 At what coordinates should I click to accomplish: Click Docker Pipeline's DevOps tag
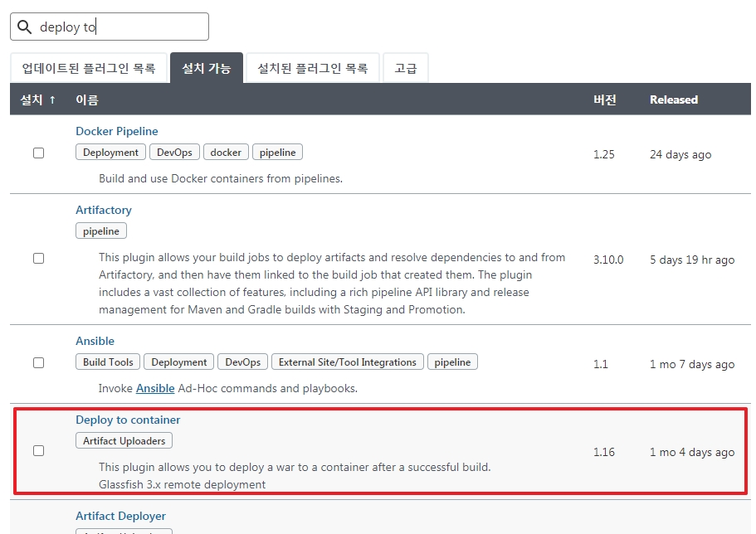point(174,153)
